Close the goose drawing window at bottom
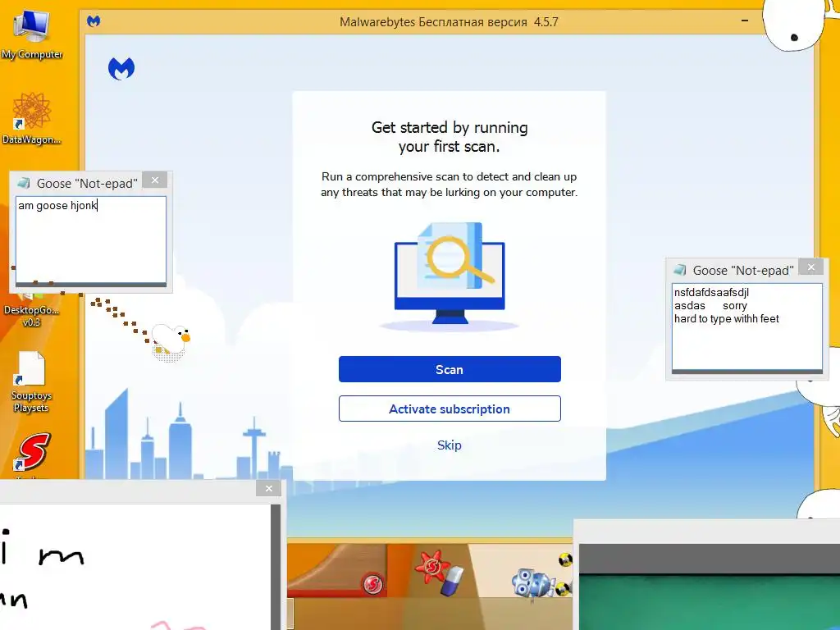Screen dimensions: 840x630 [269, 488]
